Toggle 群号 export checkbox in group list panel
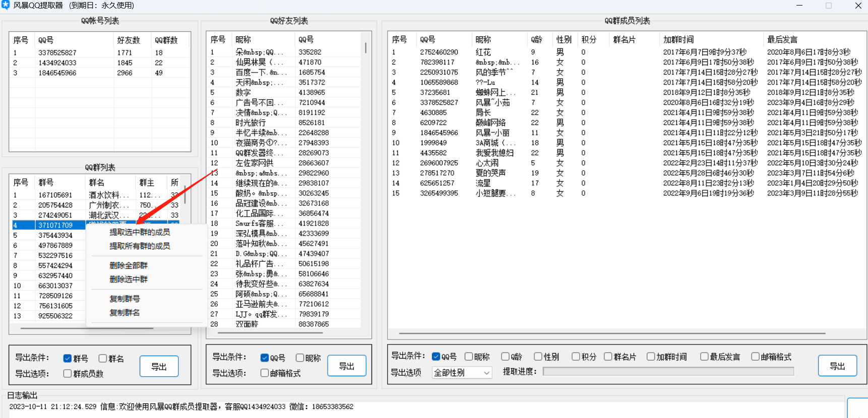The image size is (868, 418). (67, 359)
